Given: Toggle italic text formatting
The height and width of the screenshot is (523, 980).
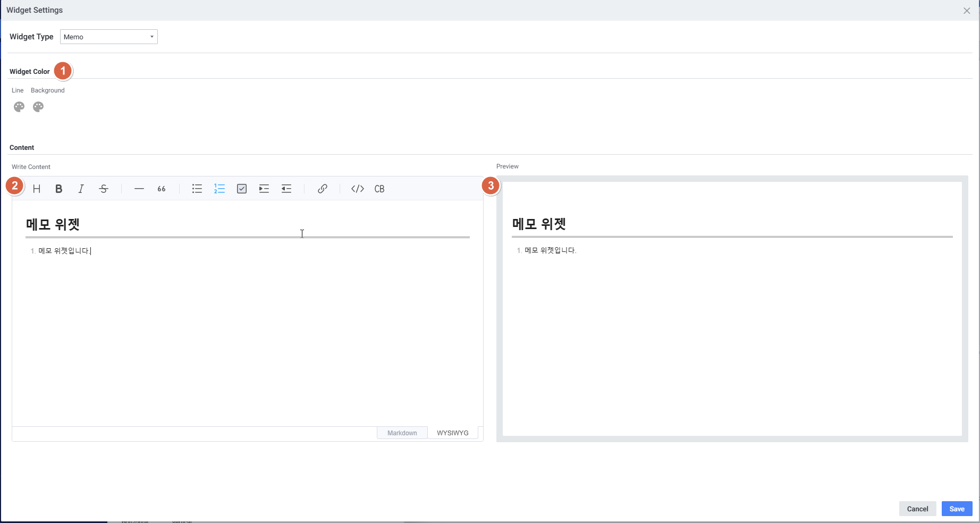Looking at the screenshot, I should click(x=81, y=189).
